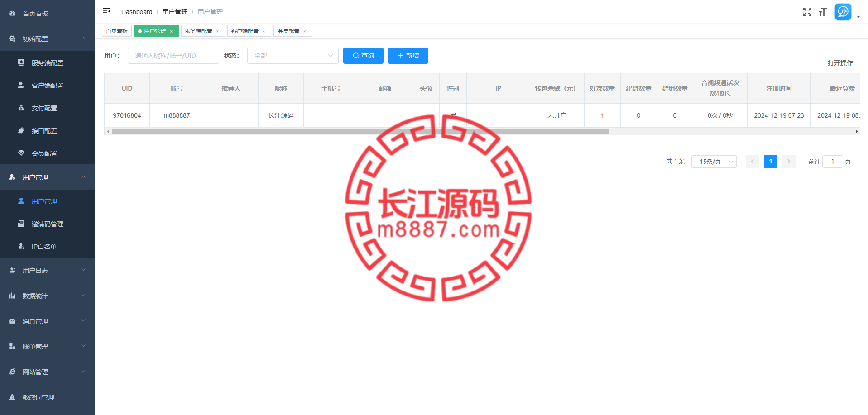Click the 接口配置 sidebar icon
Image resolution: width=868 pixels, height=415 pixels.
point(21,130)
